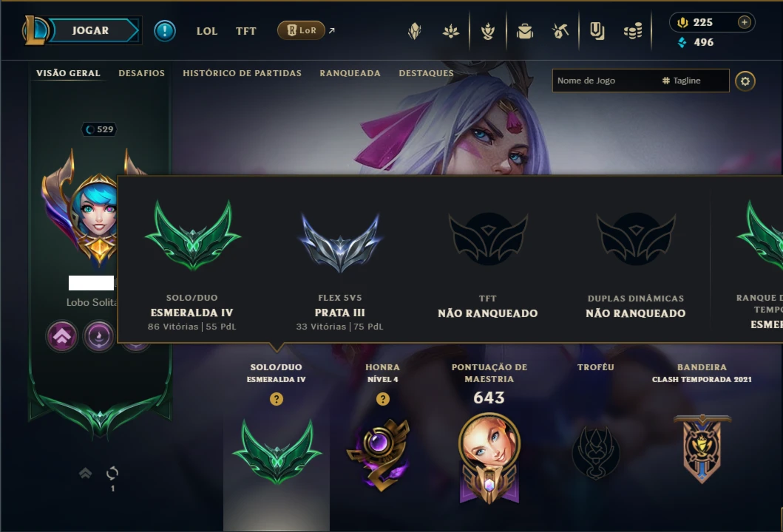Add RP with the plus button

[744, 22]
